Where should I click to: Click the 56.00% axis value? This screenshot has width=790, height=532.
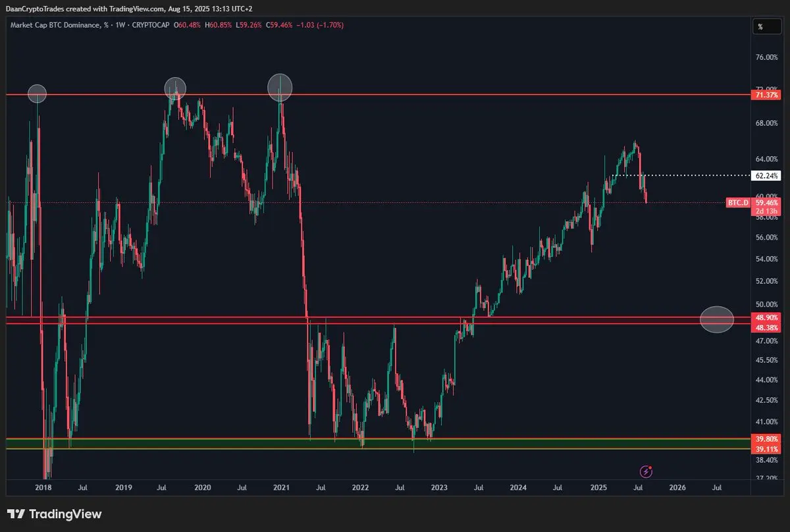click(x=768, y=238)
